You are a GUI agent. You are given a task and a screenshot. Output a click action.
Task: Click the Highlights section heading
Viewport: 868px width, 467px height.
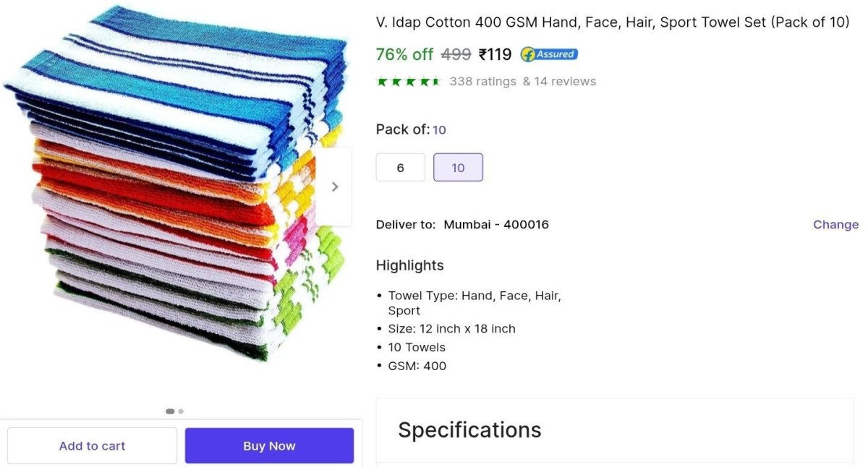point(410,265)
